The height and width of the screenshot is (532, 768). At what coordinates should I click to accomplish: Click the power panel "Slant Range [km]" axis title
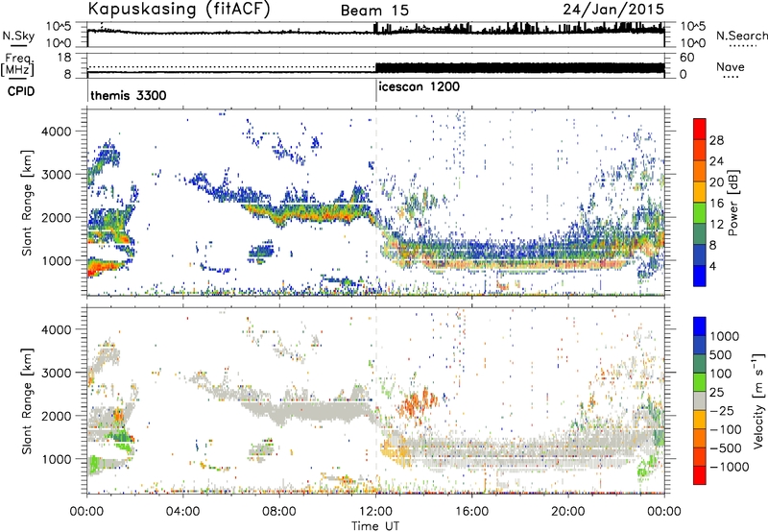tap(27, 203)
